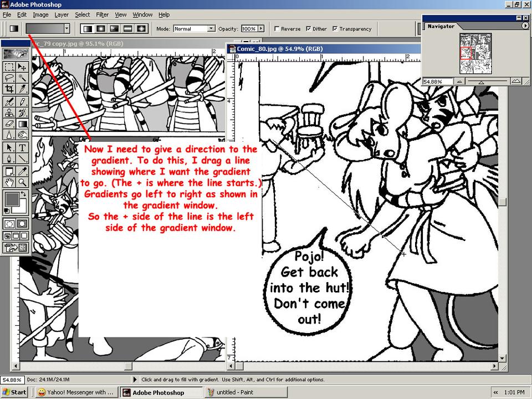Open the Navigator palette options menu
The height and width of the screenshot is (399, 532).
[x=525, y=26]
